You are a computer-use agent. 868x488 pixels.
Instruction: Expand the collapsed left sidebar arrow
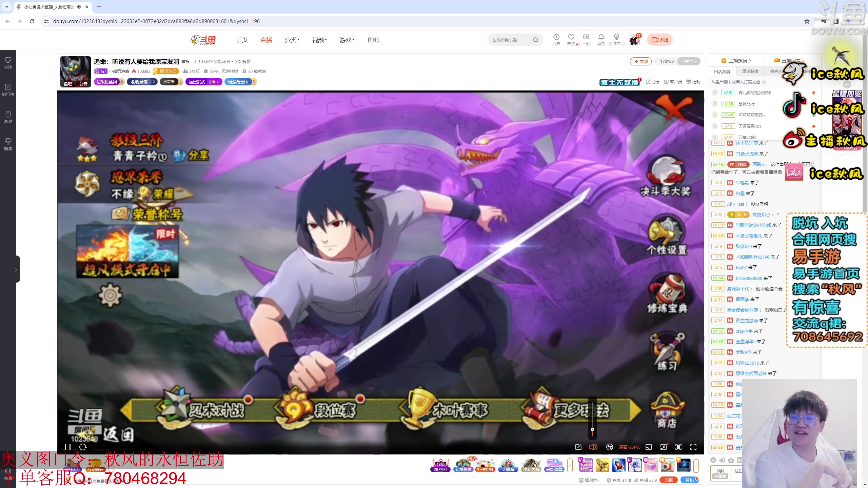point(16,270)
